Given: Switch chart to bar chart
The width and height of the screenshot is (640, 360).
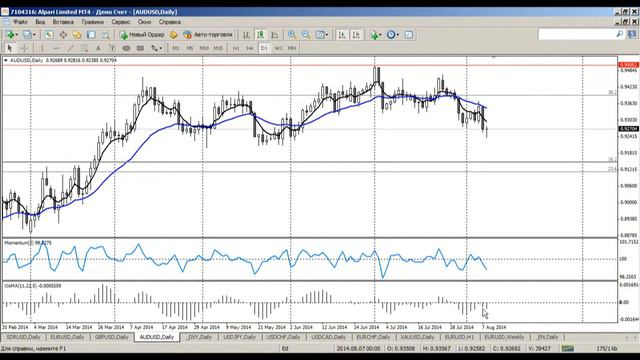Looking at the screenshot, I should click(246, 35).
